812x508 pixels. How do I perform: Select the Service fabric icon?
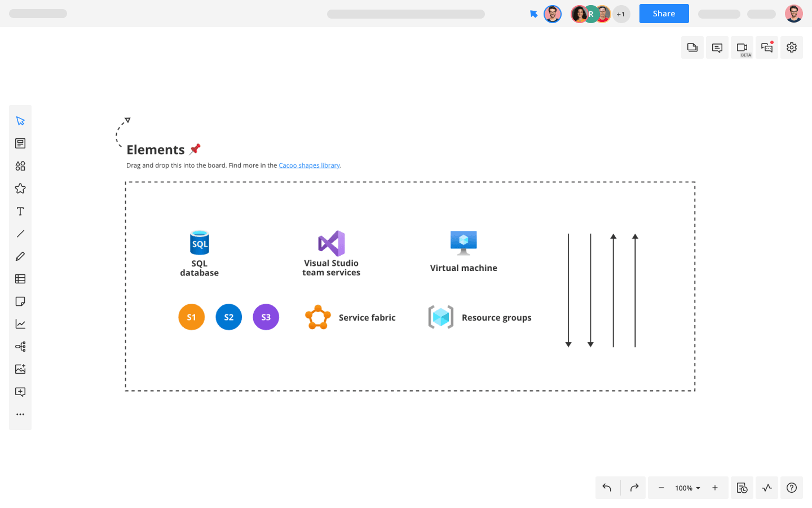coord(318,317)
